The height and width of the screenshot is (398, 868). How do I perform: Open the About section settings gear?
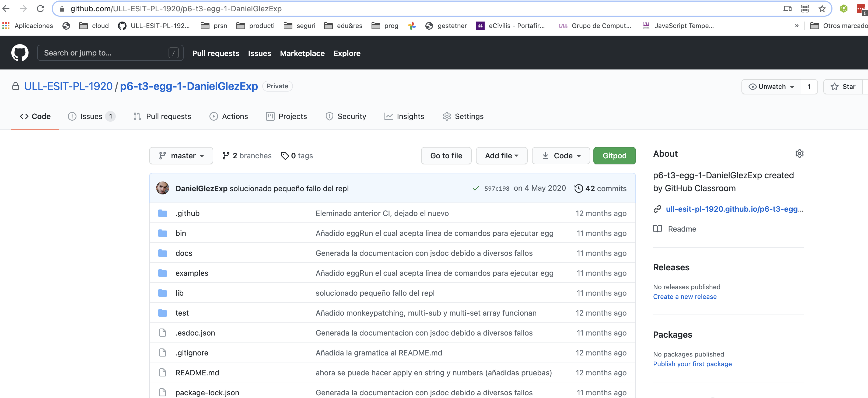click(800, 153)
